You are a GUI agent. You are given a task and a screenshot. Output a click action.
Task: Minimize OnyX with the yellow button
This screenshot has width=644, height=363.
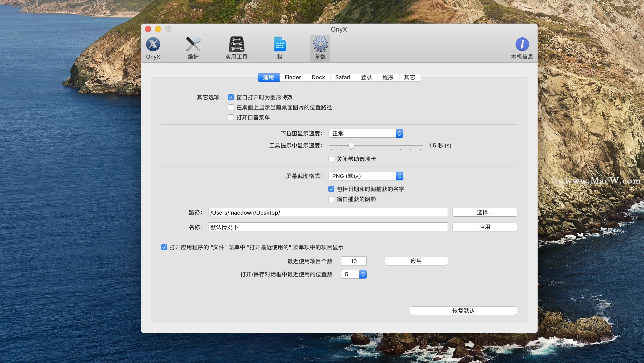pyautogui.click(x=158, y=29)
